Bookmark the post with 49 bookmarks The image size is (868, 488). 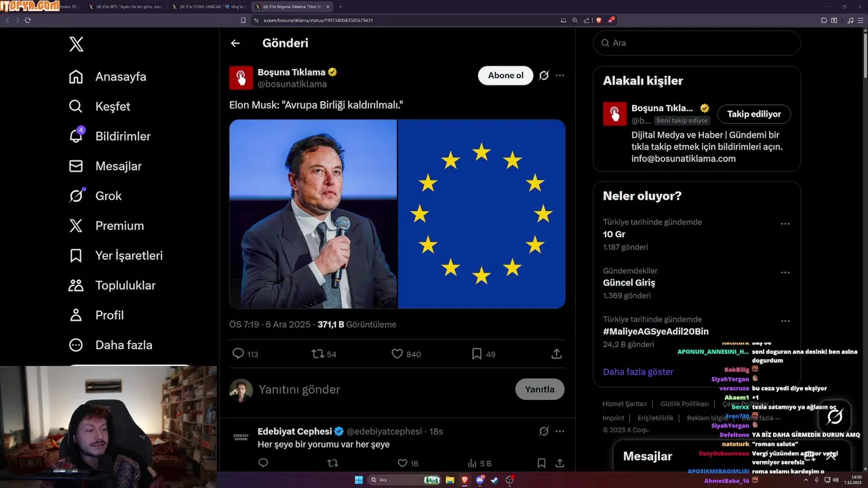click(477, 354)
